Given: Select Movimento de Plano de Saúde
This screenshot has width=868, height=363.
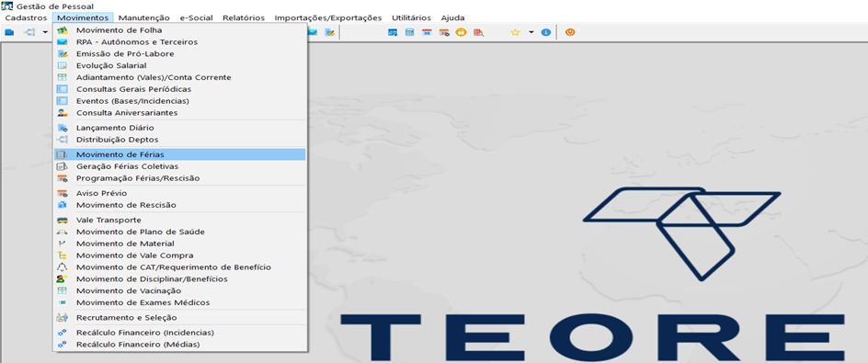Looking at the screenshot, I should 179,232.
